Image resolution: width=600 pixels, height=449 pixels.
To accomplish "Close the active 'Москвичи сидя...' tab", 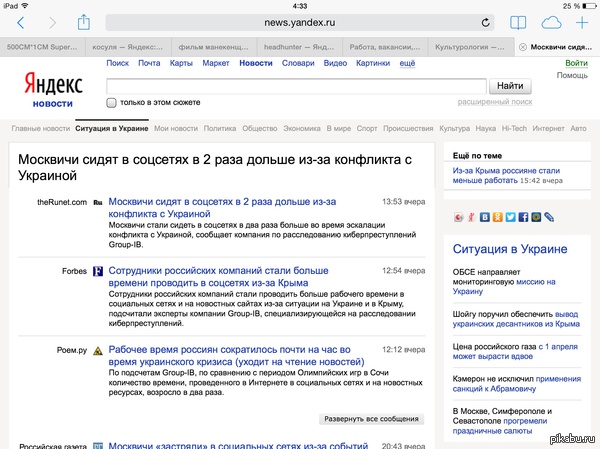I will [x=523, y=47].
